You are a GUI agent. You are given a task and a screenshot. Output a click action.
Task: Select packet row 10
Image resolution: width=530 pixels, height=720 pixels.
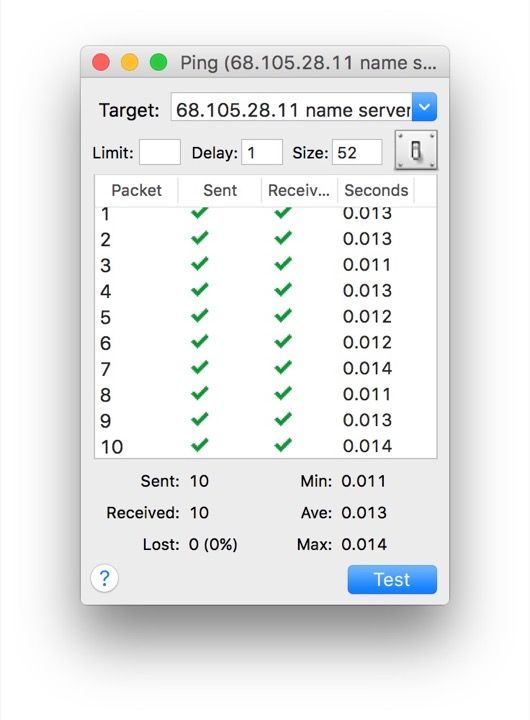coord(265,446)
